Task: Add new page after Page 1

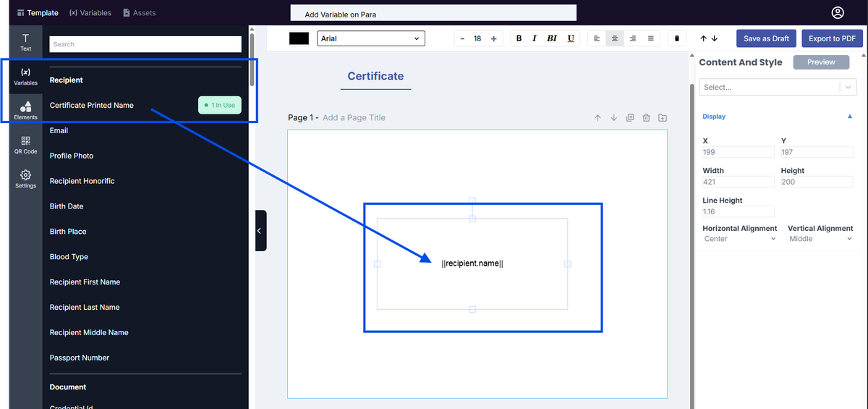Action: pyautogui.click(x=663, y=117)
